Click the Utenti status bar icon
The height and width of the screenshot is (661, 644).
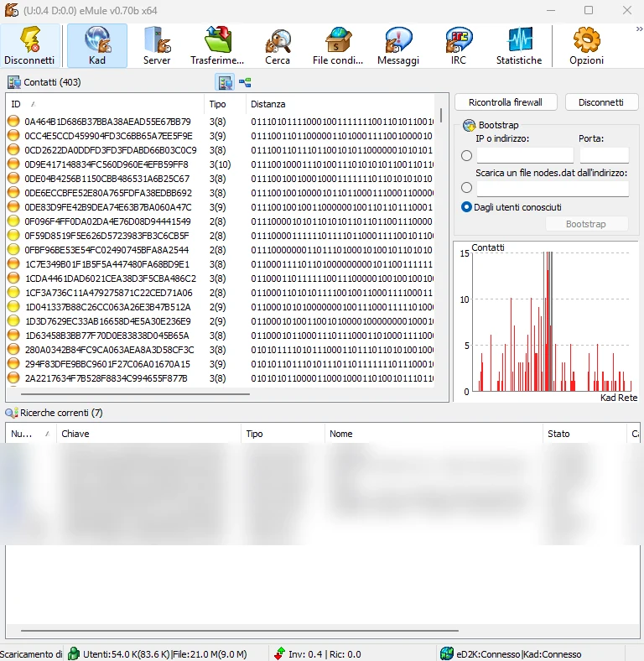click(74, 653)
